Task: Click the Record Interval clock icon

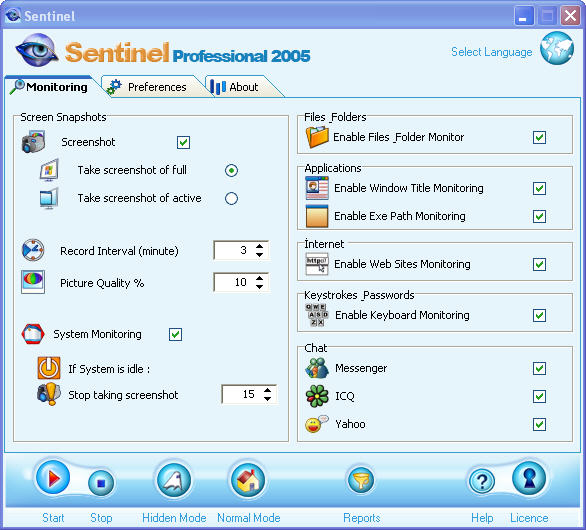Action: tap(33, 250)
